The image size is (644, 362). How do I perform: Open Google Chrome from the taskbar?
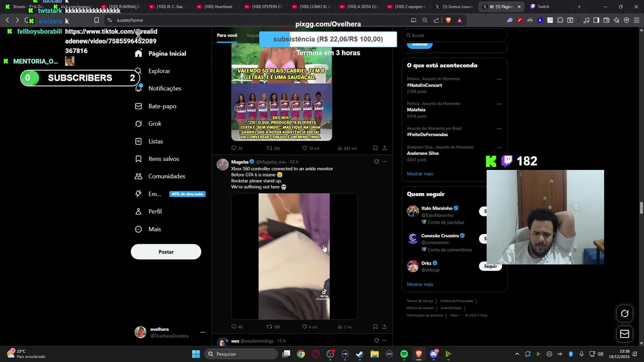(301, 354)
